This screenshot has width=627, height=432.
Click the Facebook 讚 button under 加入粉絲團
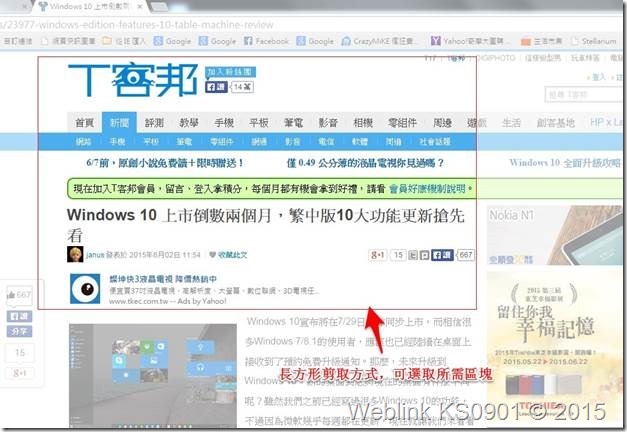pos(217,88)
